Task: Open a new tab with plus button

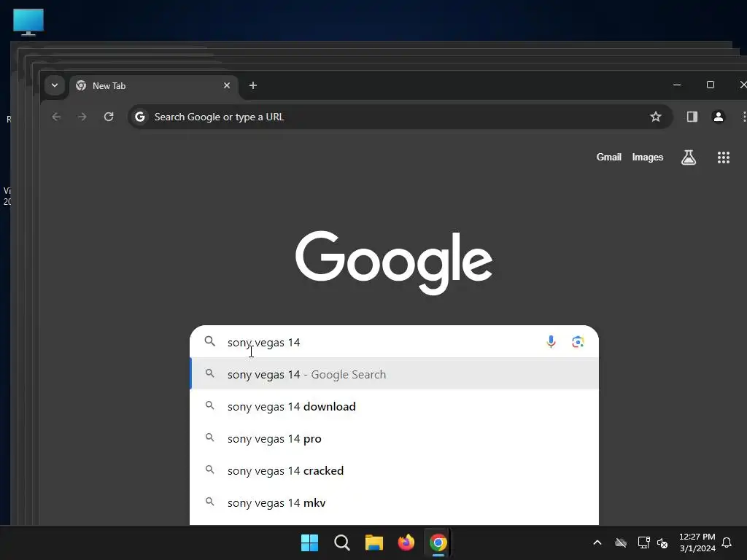Action: point(253,85)
